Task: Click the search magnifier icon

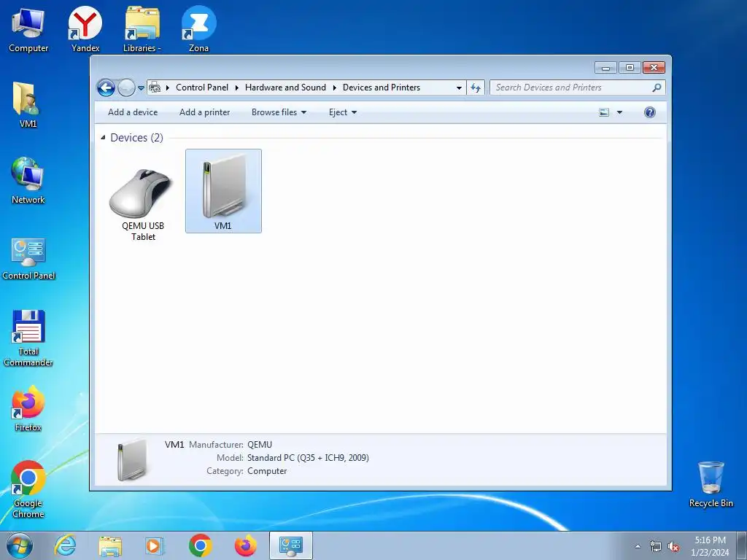Action: [657, 87]
